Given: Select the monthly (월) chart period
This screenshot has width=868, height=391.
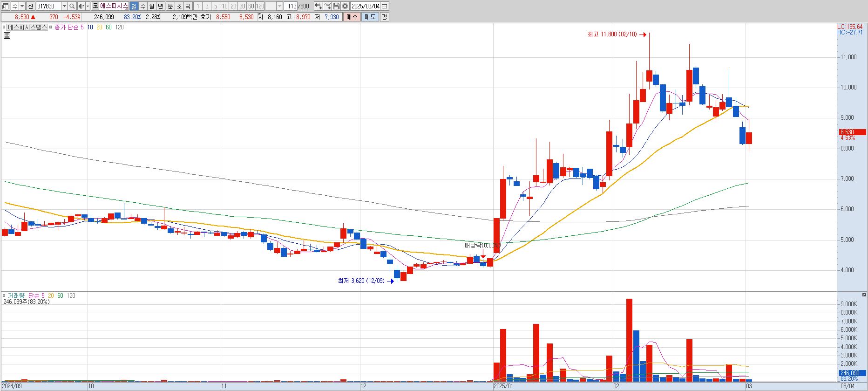Looking at the screenshot, I should tap(152, 6).
